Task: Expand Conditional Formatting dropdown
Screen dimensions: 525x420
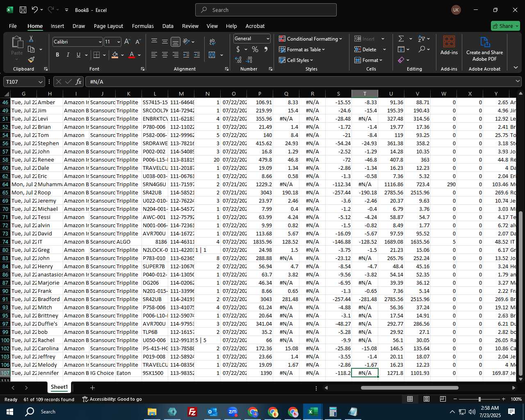Action: pyautogui.click(x=340, y=39)
